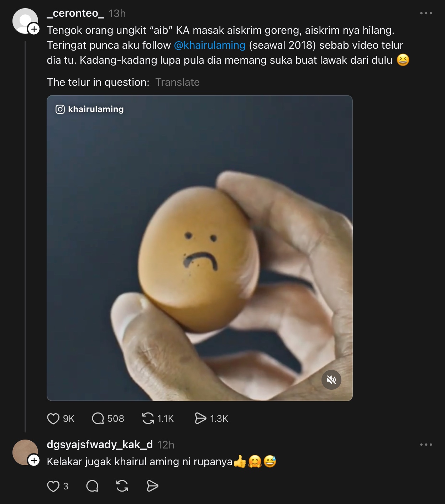Viewport: 445px width, 504px height.
Task: Open more options for the _ceronteo_ post
Action: 426,14
